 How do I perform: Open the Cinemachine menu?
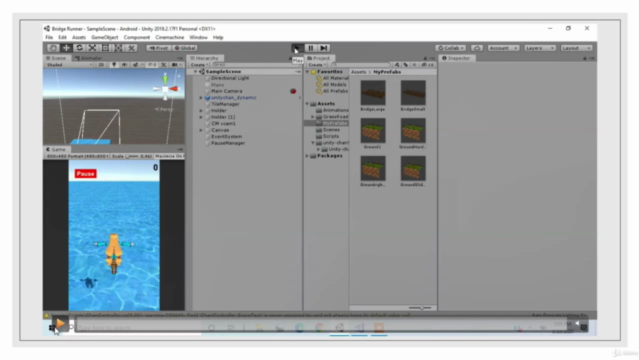click(x=169, y=38)
